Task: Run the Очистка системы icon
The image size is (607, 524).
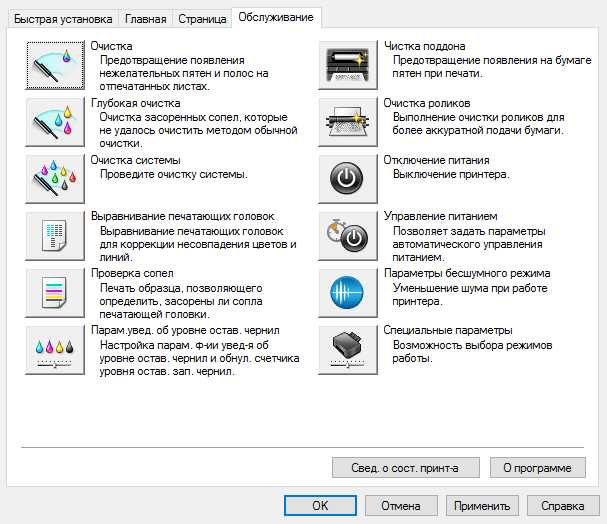Action: pos(55,179)
